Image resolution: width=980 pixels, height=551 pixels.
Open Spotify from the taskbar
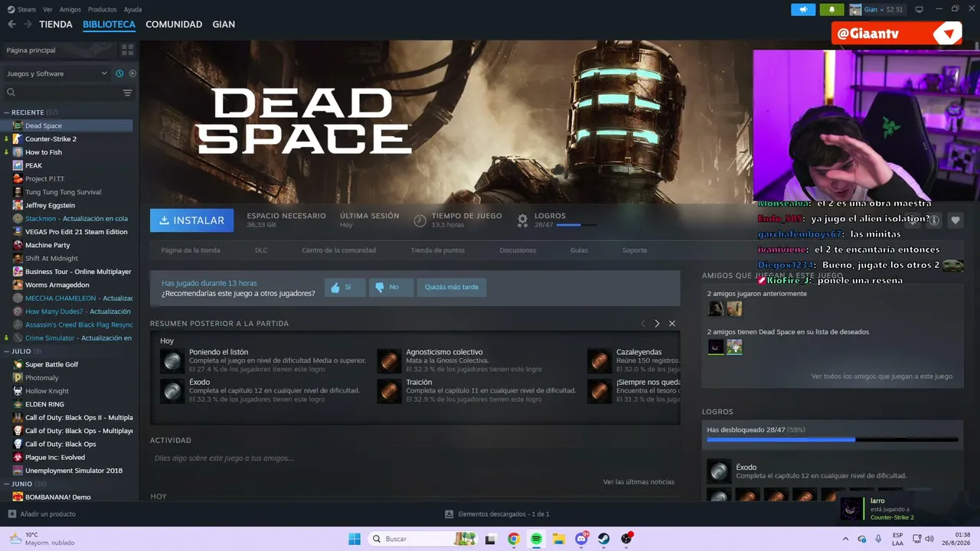[536, 539]
